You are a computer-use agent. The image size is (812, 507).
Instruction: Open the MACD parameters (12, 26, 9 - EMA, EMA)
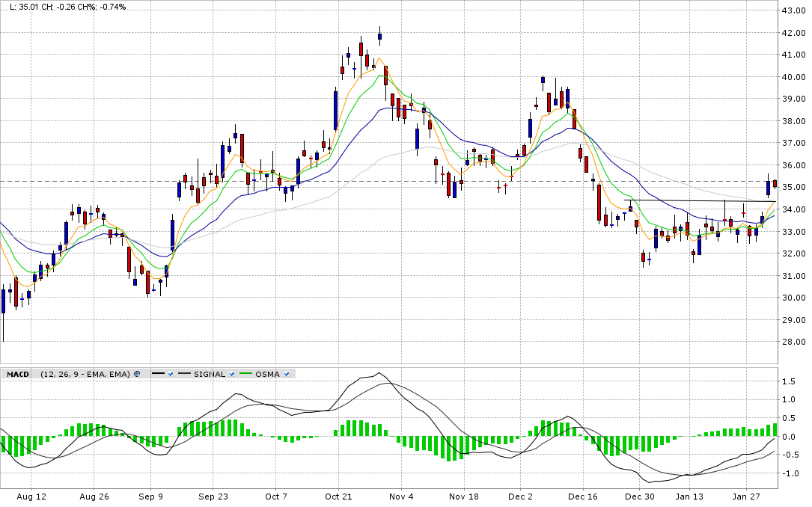(85, 374)
